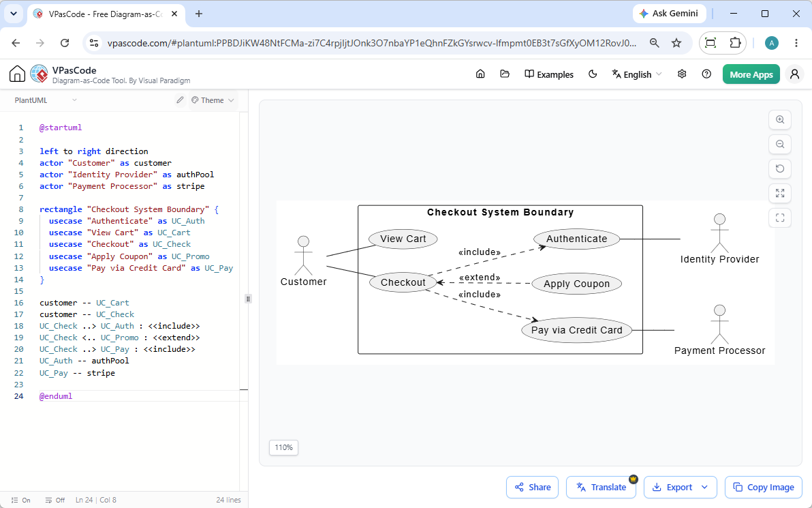Zoom in on the diagram preview

[x=780, y=119]
